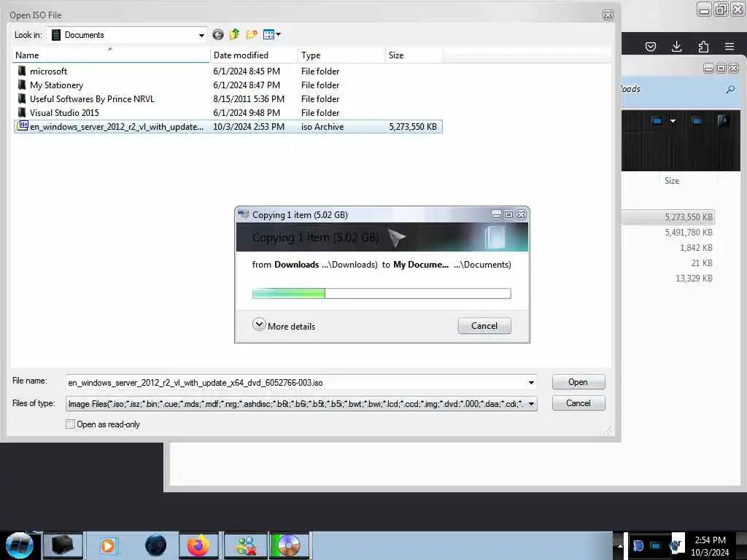This screenshot has width=747, height=560.
Task: Open black folder taskbar icon
Action: tap(63, 545)
